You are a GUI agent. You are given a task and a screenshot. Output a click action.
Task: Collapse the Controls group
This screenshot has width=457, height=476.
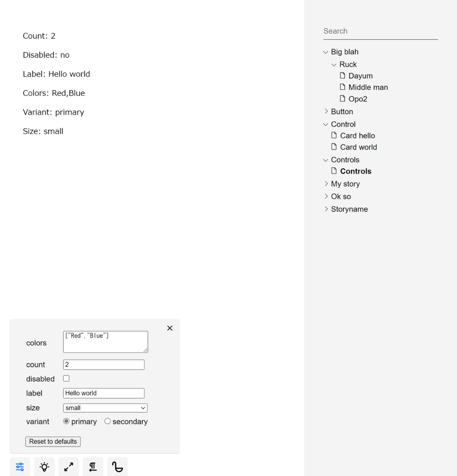point(341,160)
